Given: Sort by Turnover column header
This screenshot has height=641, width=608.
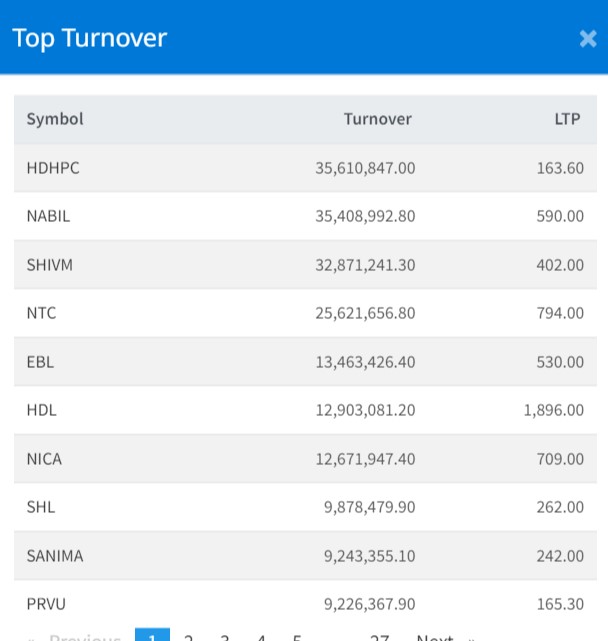Looking at the screenshot, I should point(377,119).
